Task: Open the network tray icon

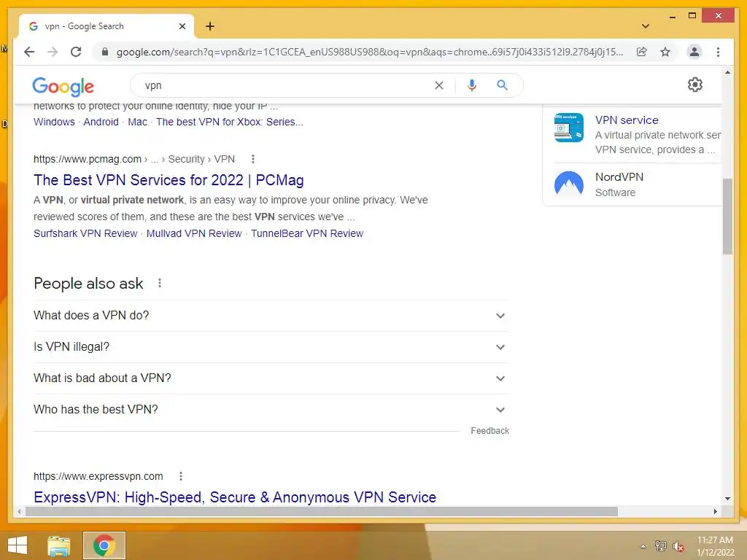Action: click(x=661, y=546)
